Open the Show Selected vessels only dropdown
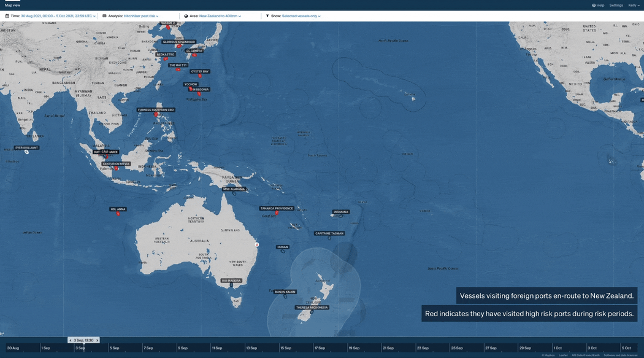 click(x=301, y=16)
